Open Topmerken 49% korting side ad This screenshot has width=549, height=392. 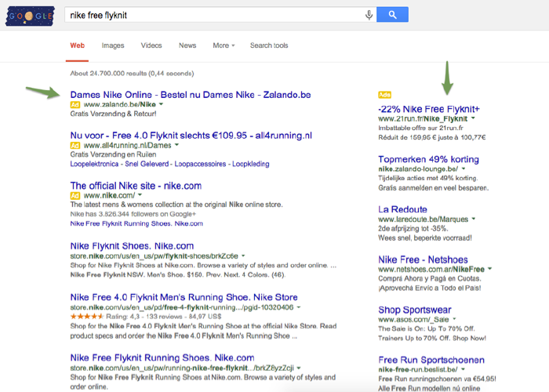428,160
